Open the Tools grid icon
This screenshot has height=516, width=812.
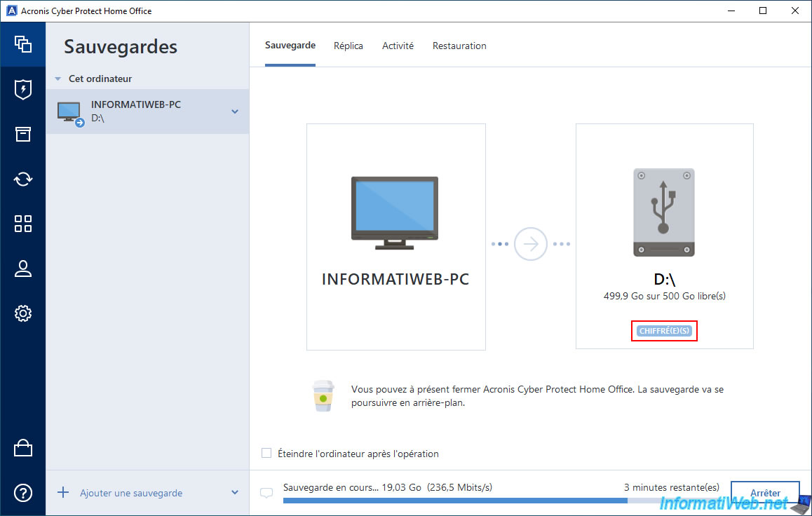click(x=22, y=224)
